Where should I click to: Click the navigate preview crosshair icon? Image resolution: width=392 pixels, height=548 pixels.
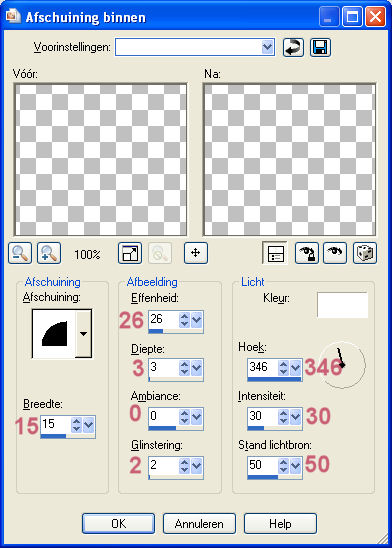tap(196, 253)
